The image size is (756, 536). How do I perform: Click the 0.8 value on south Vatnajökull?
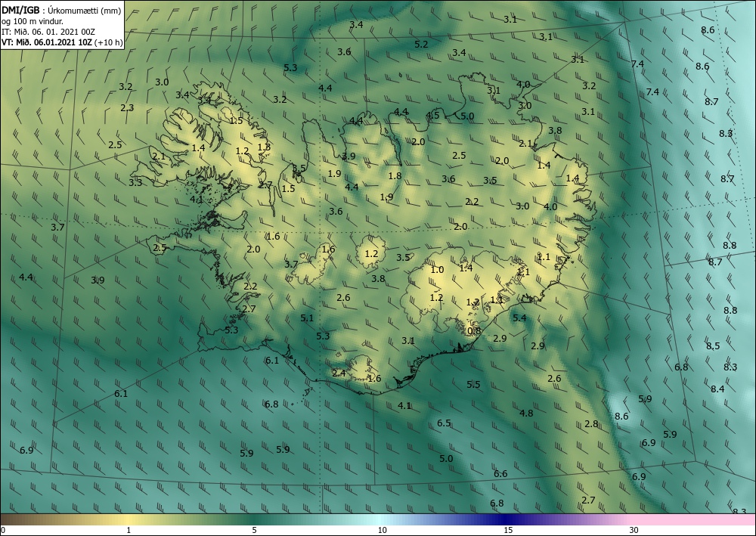click(475, 330)
